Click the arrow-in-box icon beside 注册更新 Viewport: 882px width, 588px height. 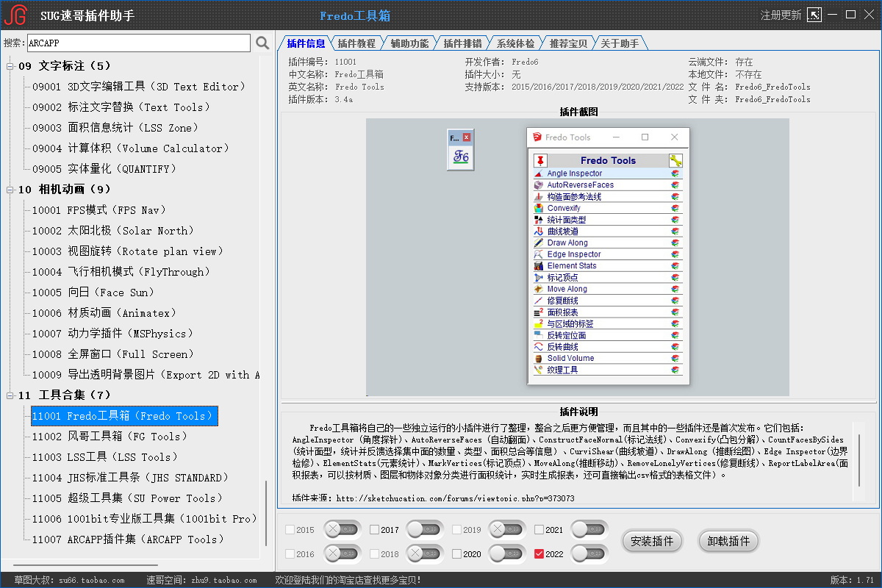(814, 15)
